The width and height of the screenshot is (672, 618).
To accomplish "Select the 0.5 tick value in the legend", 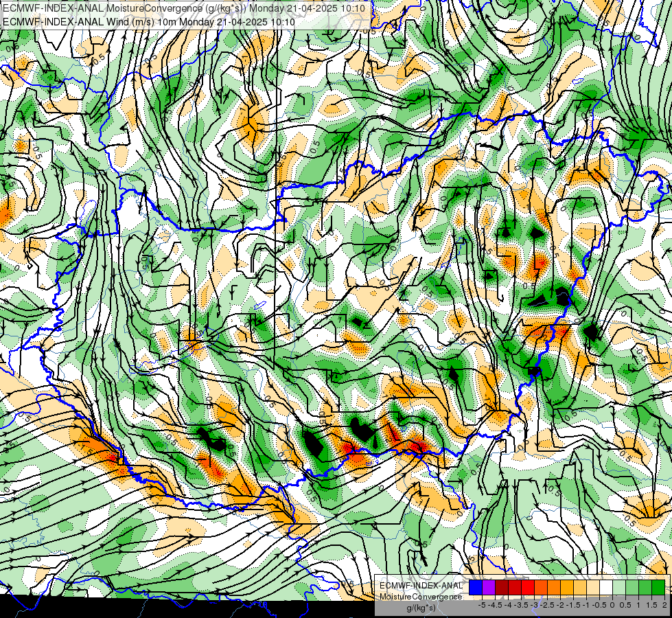I will 625,605.
